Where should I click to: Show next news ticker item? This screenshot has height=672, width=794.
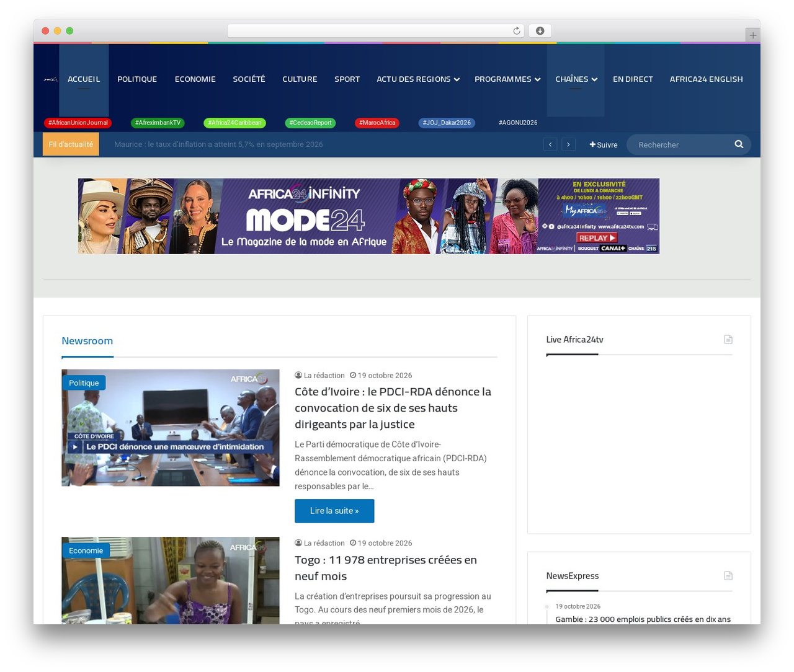(568, 144)
